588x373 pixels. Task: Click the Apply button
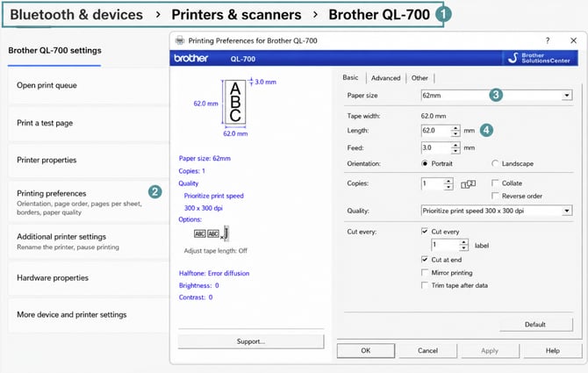pyautogui.click(x=490, y=351)
